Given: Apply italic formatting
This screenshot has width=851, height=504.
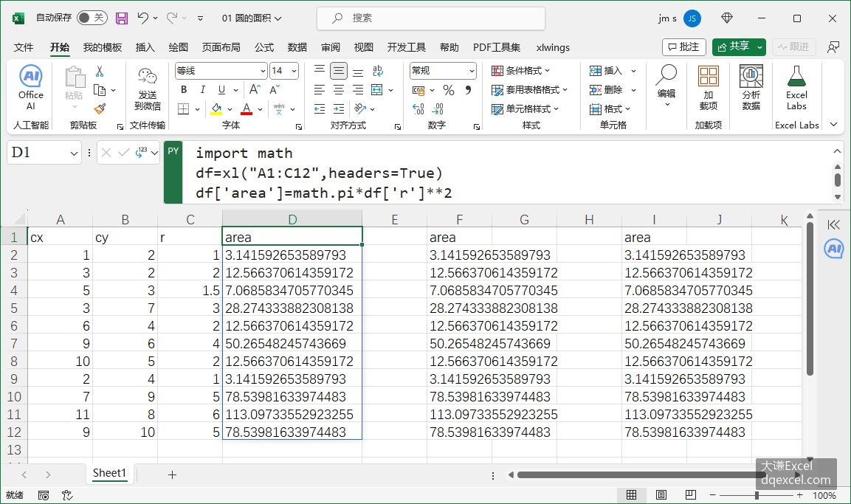Looking at the screenshot, I should [202, 89].
